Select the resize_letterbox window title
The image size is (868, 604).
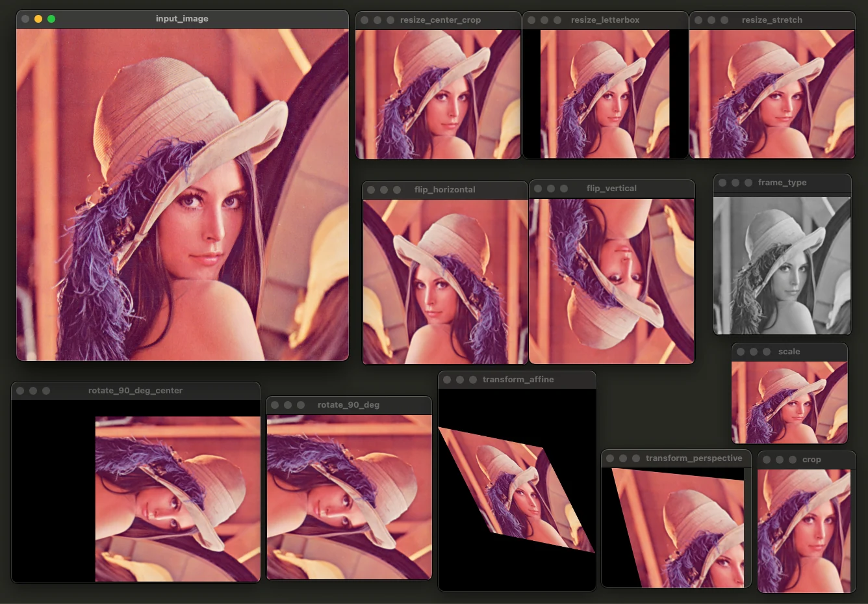pos(605,20)
